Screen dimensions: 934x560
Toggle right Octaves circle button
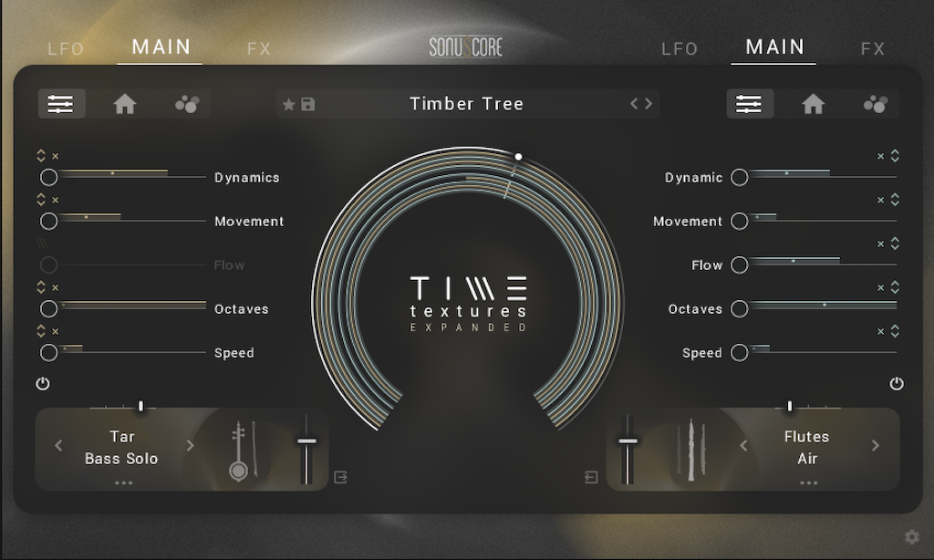coord(739,308)
